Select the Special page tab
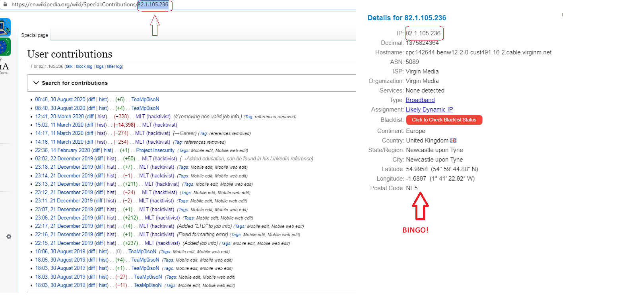The width and height of the screenshot is (644, 308). click(x=35, y=35)
